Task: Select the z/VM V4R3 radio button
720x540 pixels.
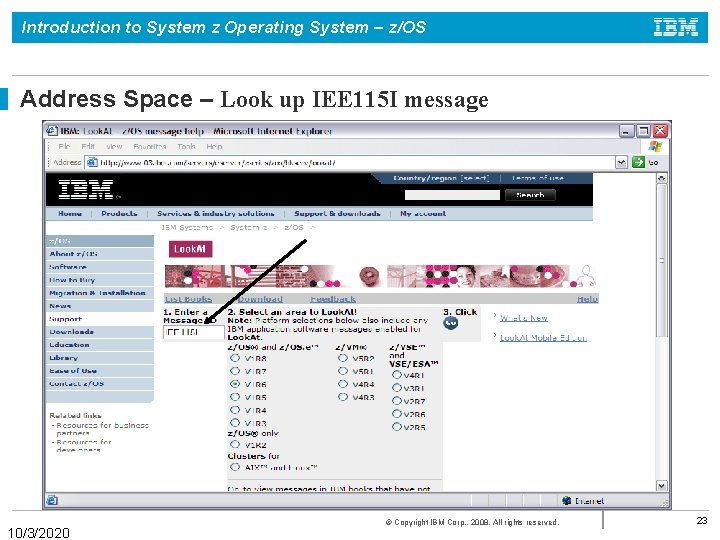Action: click(x=343, y=396)
